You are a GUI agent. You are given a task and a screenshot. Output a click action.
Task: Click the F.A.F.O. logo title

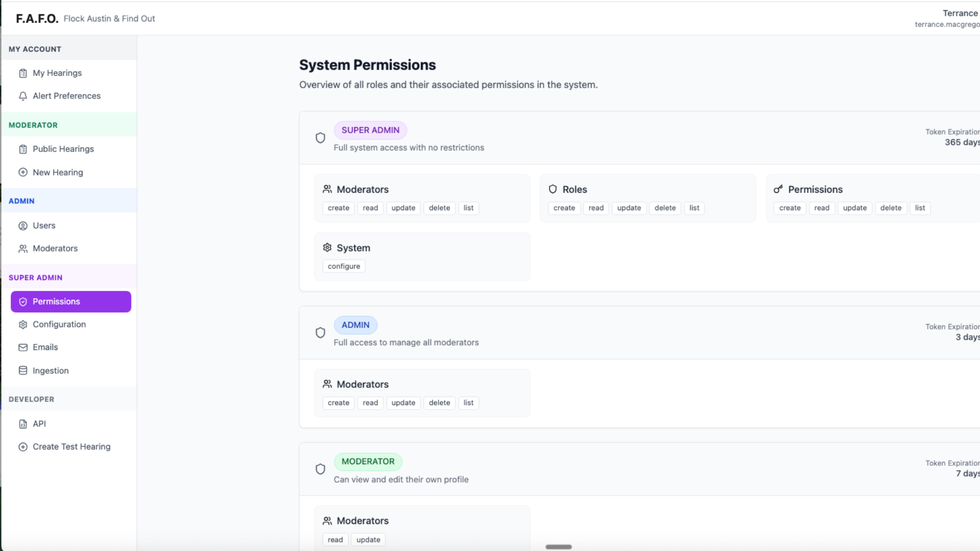(x=37, y=19)
